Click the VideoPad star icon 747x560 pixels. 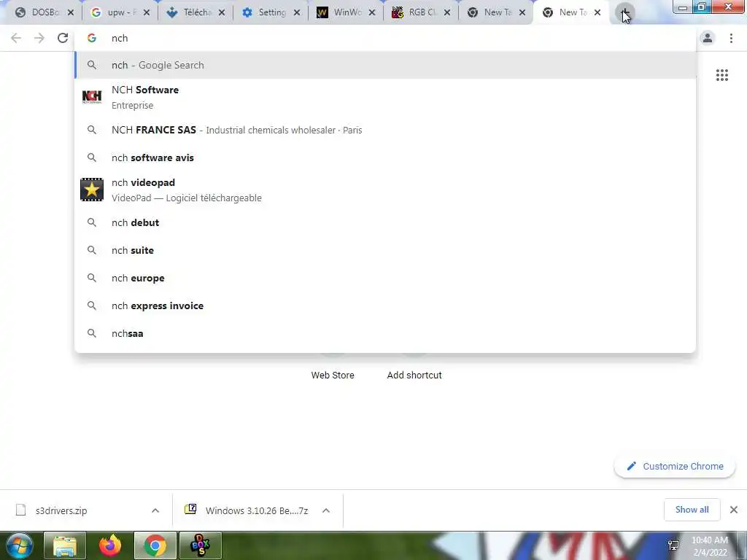click(91, 190)
